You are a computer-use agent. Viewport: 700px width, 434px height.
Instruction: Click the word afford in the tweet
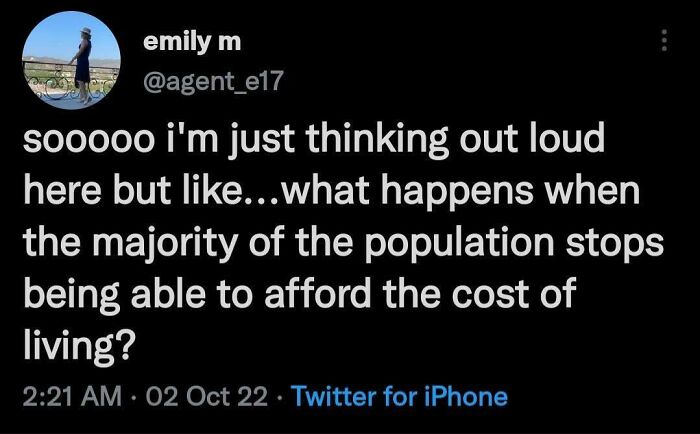[x=317, y=293]
